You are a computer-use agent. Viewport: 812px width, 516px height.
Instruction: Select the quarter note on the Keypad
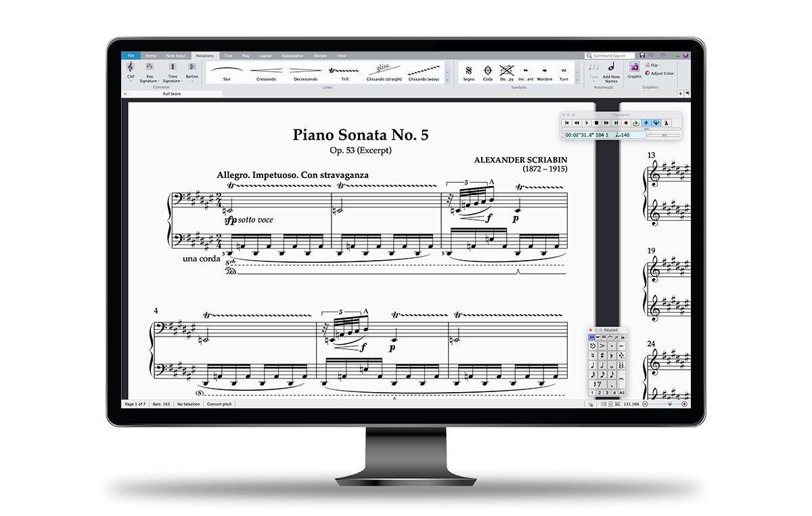(593, 366)
